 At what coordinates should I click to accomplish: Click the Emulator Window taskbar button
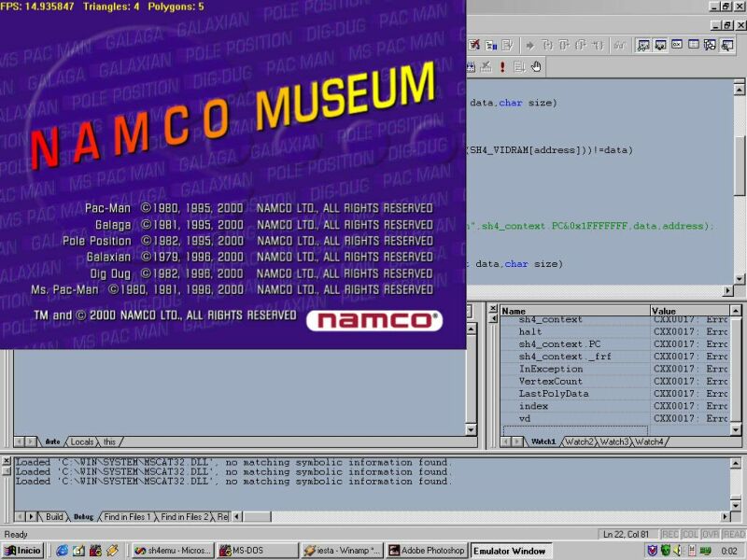[512, 551]
